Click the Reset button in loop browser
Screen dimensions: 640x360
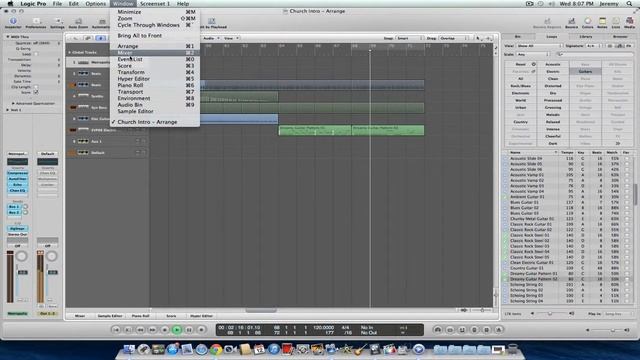pyautogui.click(x=520, y=64)
